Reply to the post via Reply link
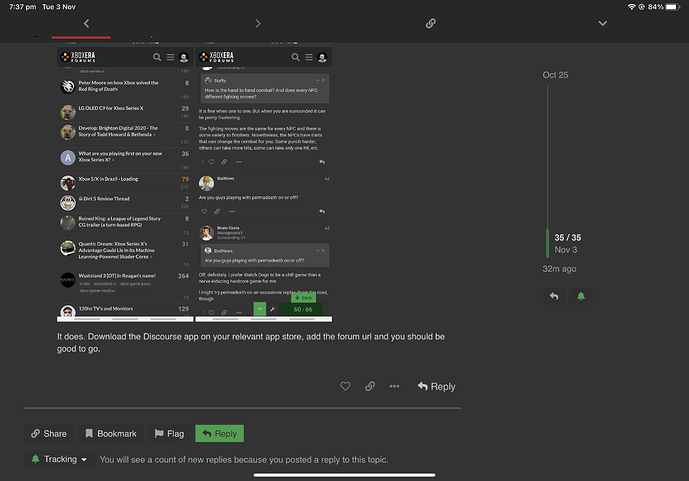Screen dimensions: 689x481 coord(436,386)
